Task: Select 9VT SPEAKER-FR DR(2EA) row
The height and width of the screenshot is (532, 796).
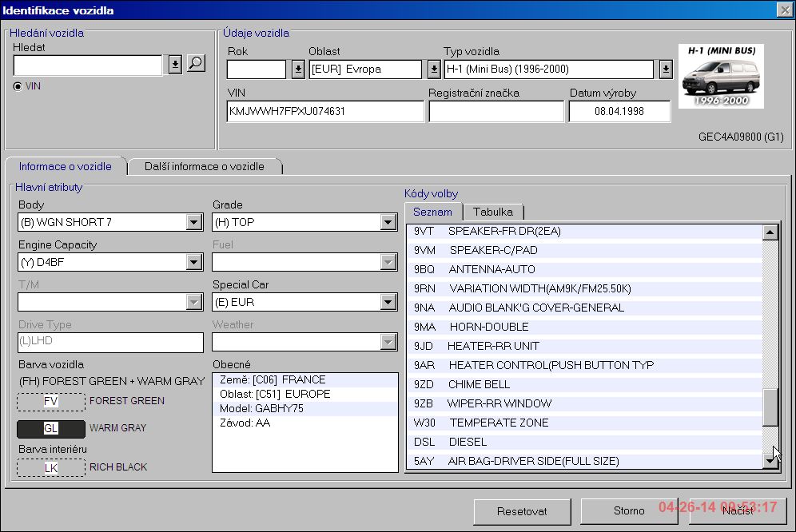Action: click(x=584, y=232)
